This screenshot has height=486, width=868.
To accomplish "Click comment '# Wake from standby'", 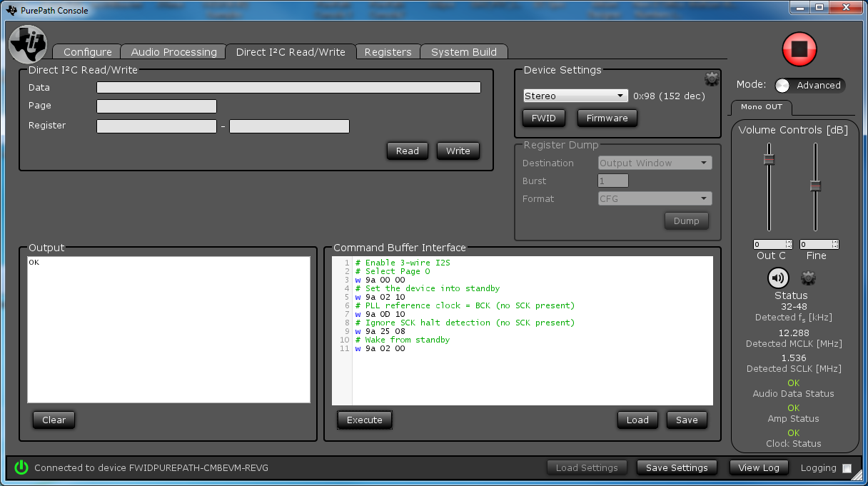I will [x=403, y=340].
